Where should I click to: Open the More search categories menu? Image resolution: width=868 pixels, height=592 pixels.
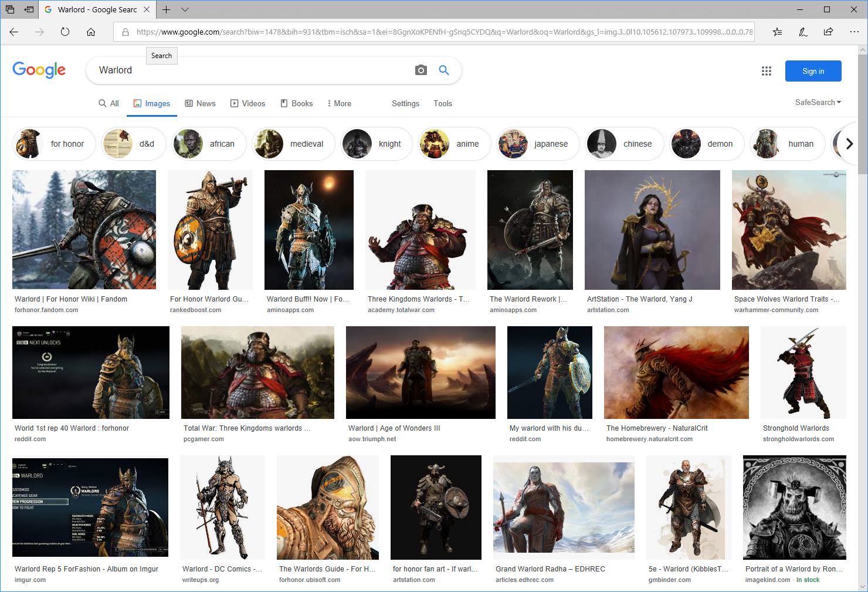(x=339, y=103)
